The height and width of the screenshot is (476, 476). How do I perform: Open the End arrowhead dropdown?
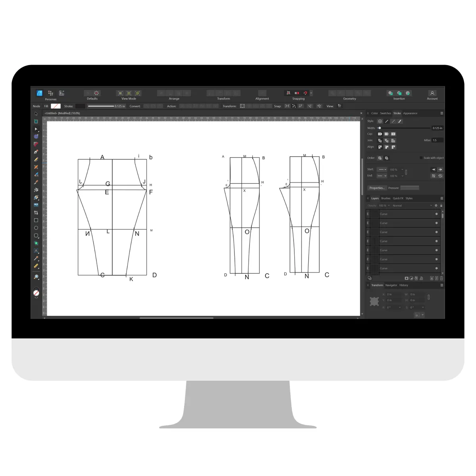pyautogui.click(x=382, y=176)
